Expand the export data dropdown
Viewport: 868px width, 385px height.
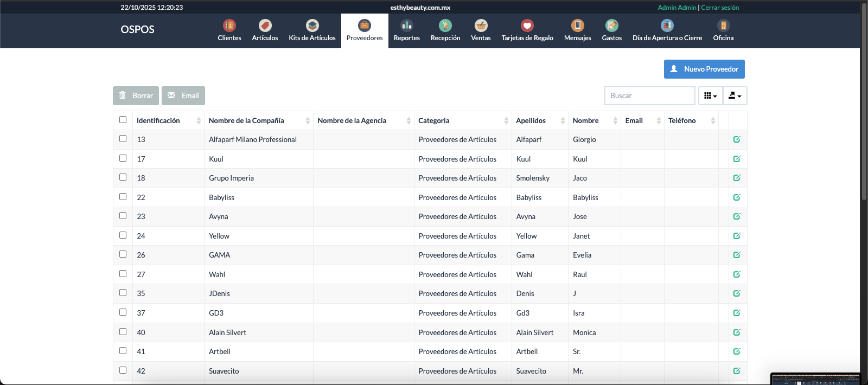pos(735,96)
